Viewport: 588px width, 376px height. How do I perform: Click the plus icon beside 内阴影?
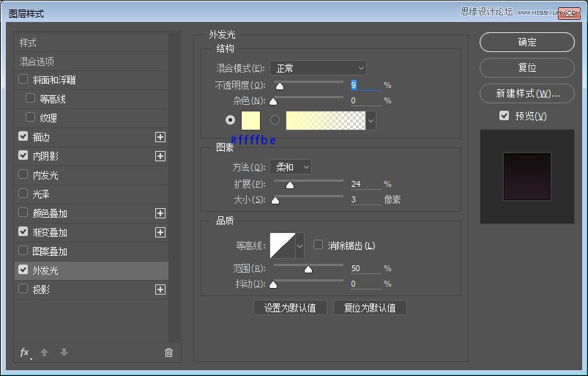[x=160, y=156]
